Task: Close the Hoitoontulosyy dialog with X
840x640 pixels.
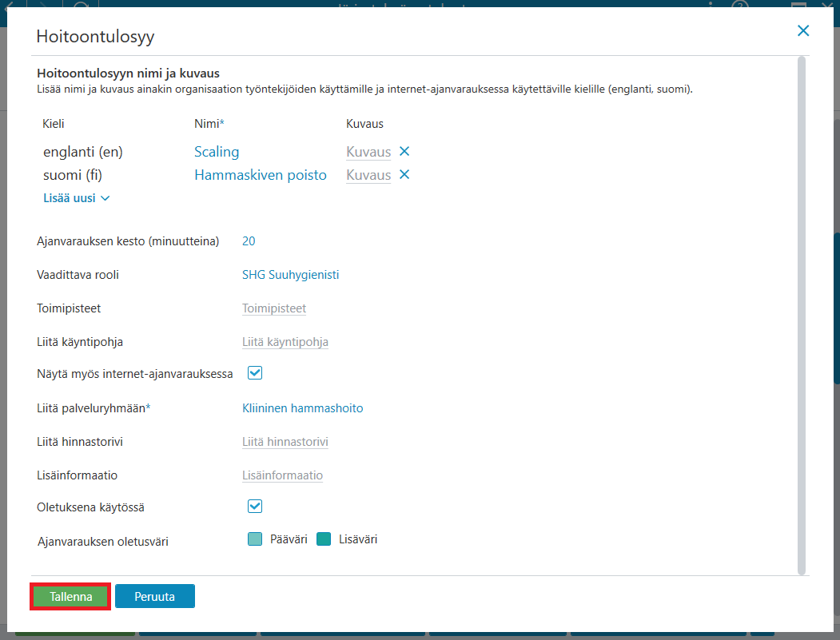Action: pos(803,31)
